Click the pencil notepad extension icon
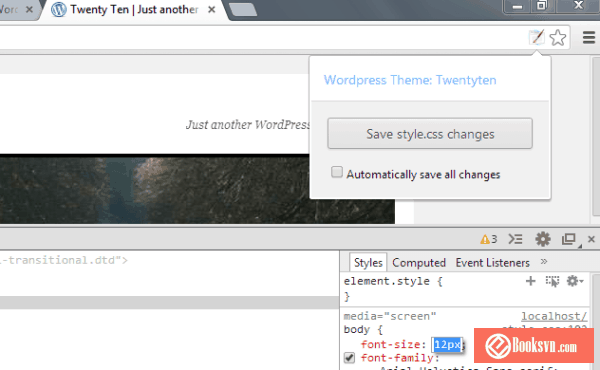This screenshot has height=370, width=600. click(x=536, y=37)
